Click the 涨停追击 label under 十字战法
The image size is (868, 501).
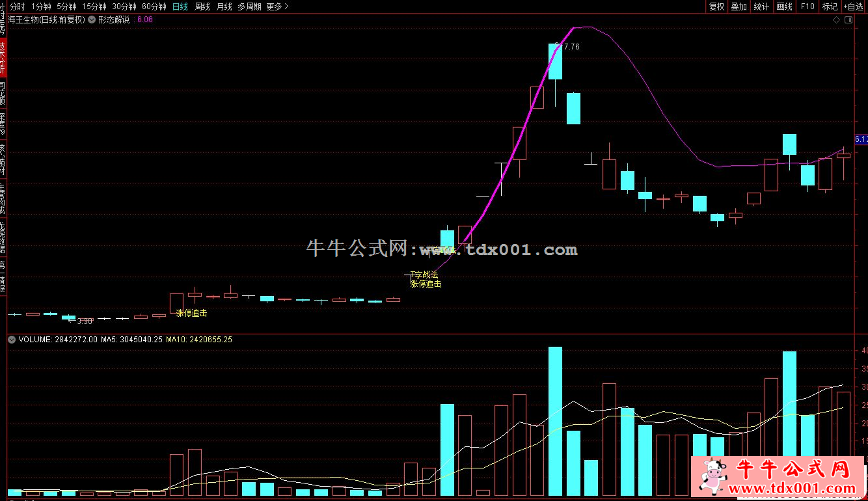coord(426,284)
